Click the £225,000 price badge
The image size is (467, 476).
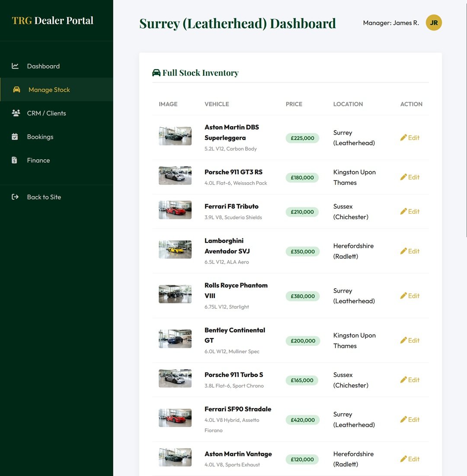tap(302, 138)
